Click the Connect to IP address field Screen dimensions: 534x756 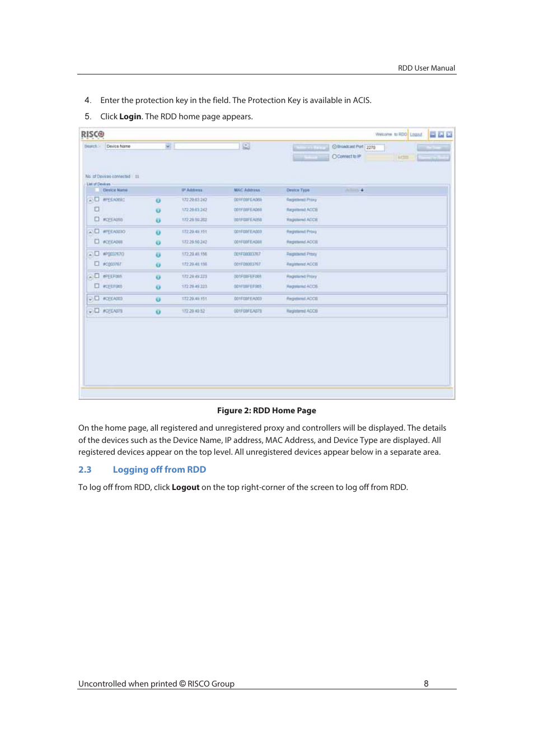[380, 157]
